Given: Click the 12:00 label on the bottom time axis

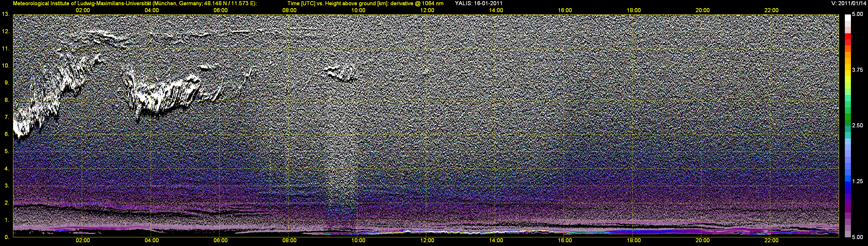Looking at the screenshot, I should 427,241.
